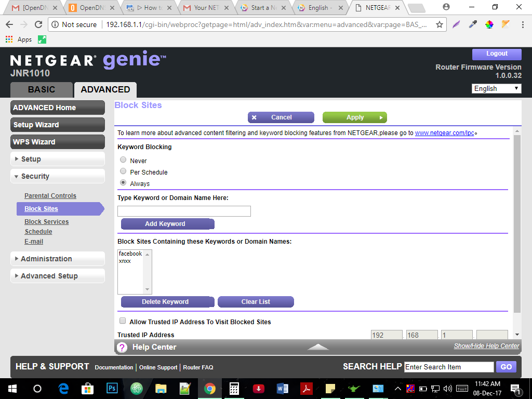Click the GO search button
The width and height of the screenshot is (532, 399).
[506, 367]
